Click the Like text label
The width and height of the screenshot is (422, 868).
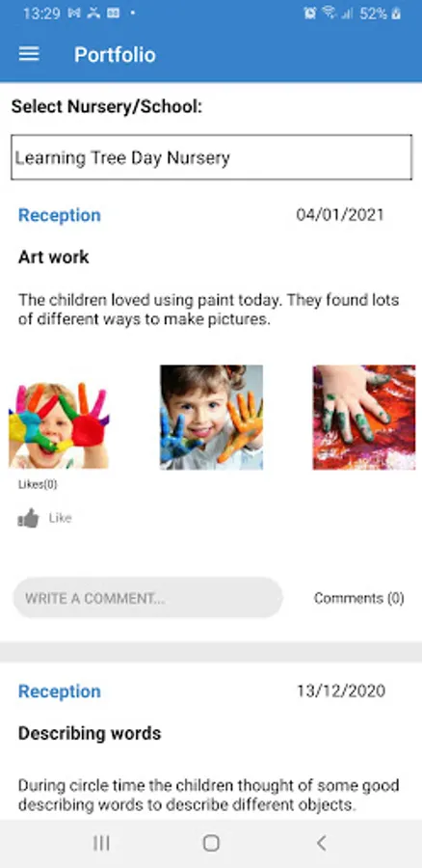(x=61, y=518)
